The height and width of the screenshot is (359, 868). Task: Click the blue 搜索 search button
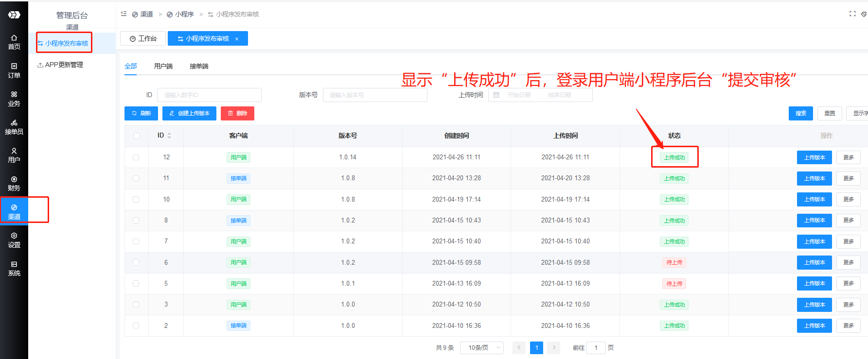point(801,113)
